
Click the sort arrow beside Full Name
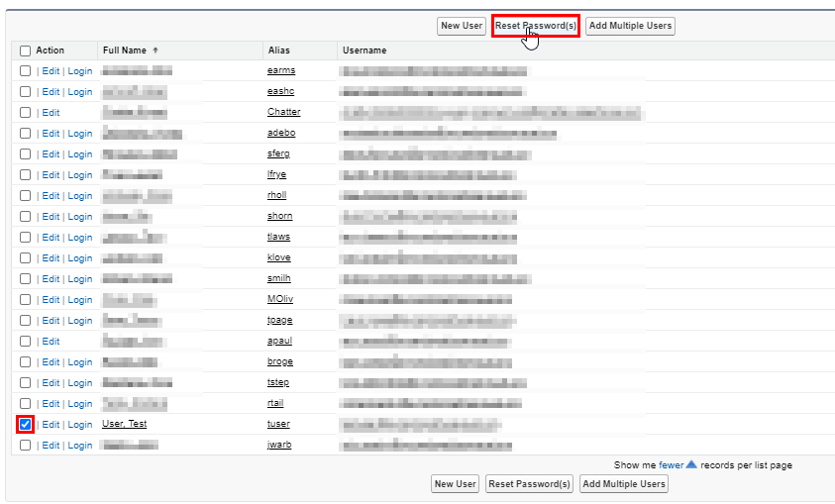tap(156, 50)
